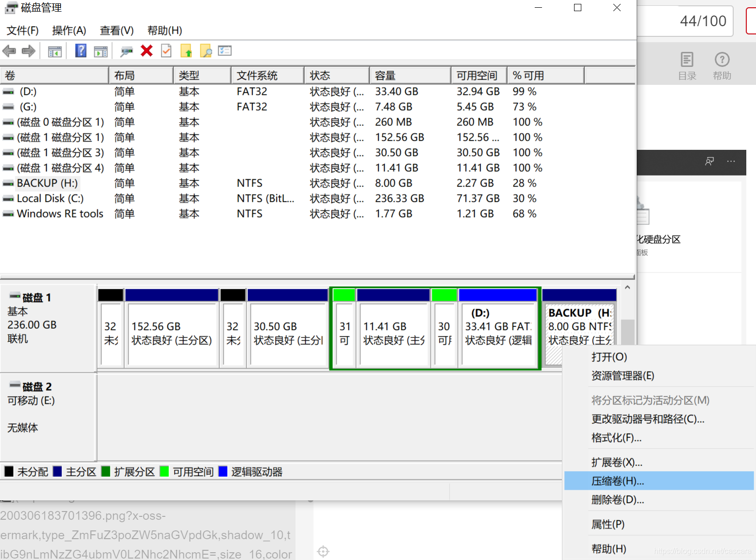Select the 11.41 GB partition block
This screenshot has height=560, width=756.
pyautogui.click(x=394, y=328)
